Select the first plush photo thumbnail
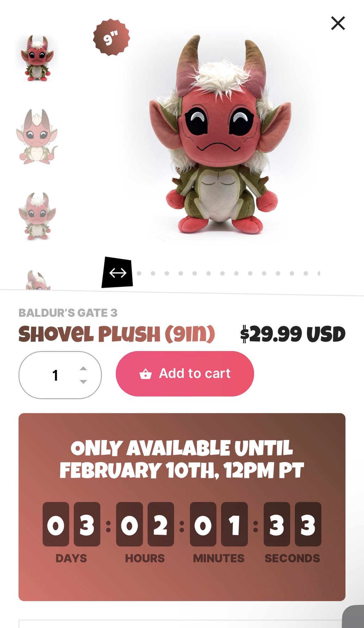Screen dimensions: 364x628 37,58
